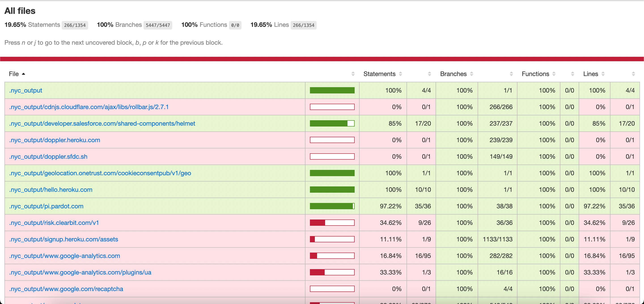Click risk.clearbit.com coverage progress bar
Screen dimensions: 644x304
332,223
